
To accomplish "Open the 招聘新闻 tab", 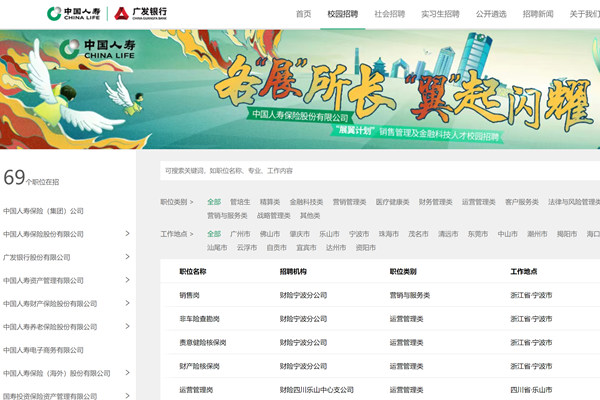I will pos(538,14).
